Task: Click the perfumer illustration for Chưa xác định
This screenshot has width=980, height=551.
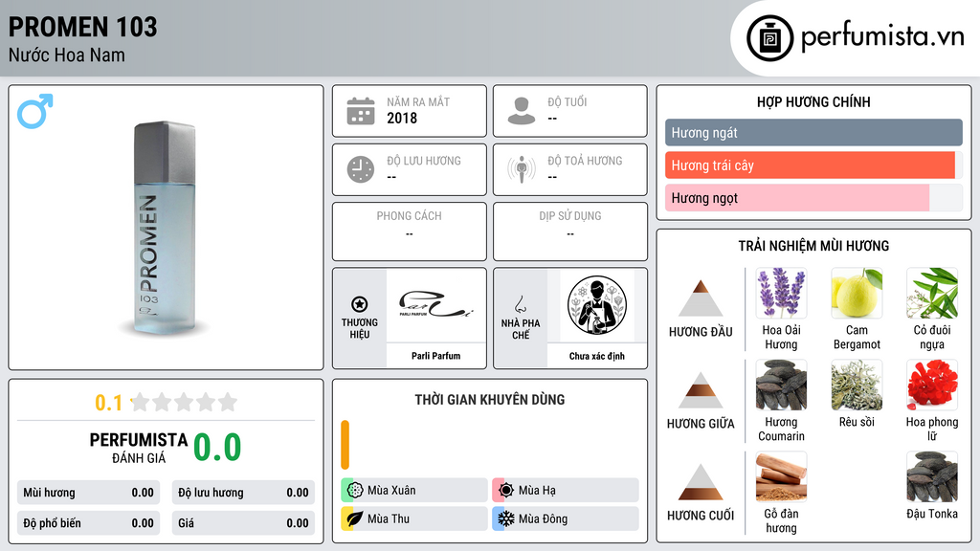Action: (597, 305)
